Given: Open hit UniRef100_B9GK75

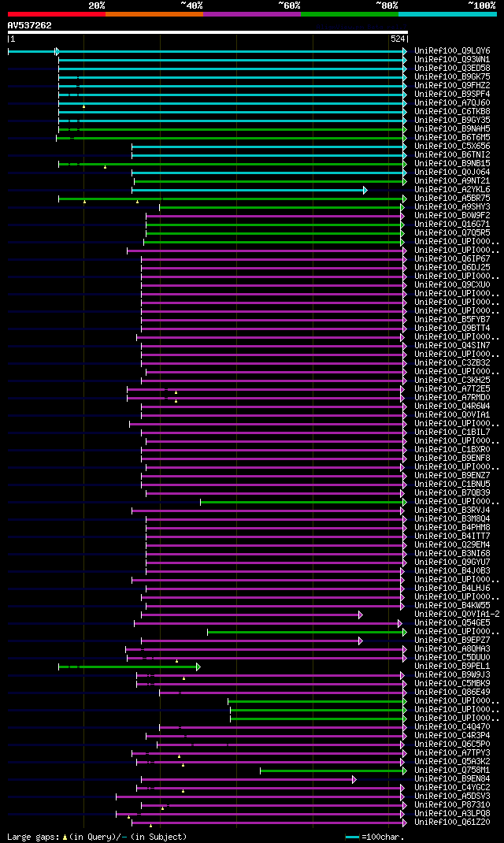Looking at the screenshot, I should (452, 77).
